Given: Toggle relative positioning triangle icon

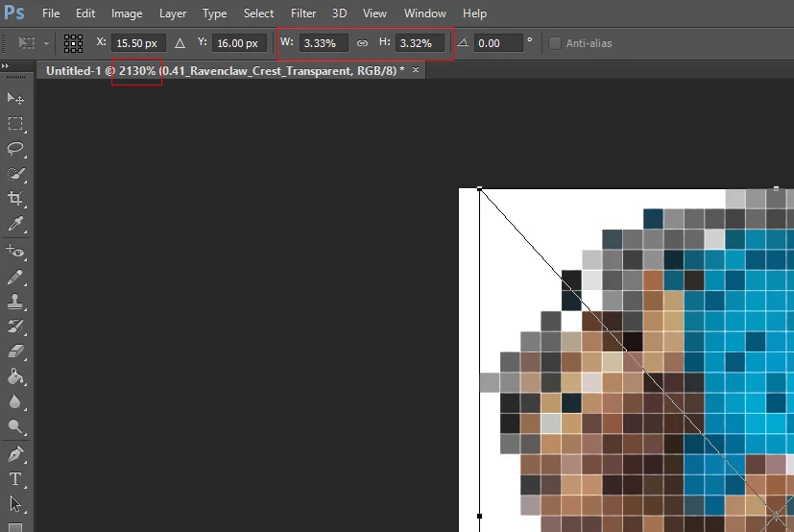Looking at the screenshot, I should (x=180, y=43).
